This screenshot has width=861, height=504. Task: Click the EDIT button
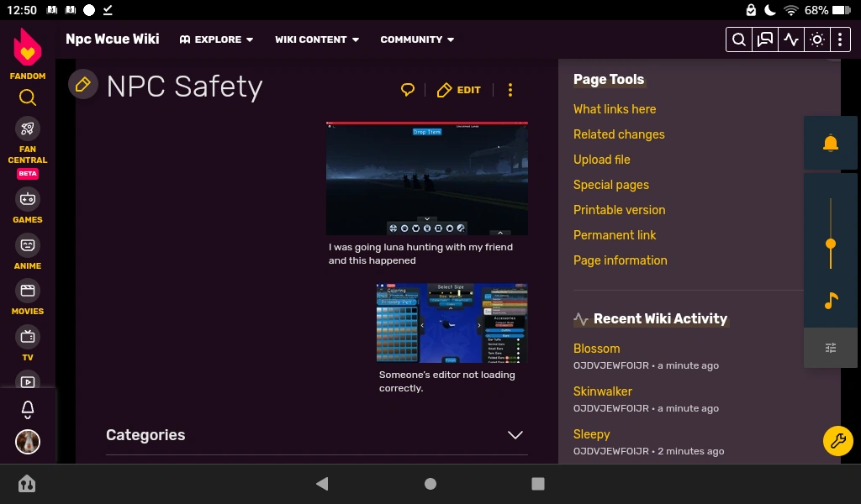458,90
